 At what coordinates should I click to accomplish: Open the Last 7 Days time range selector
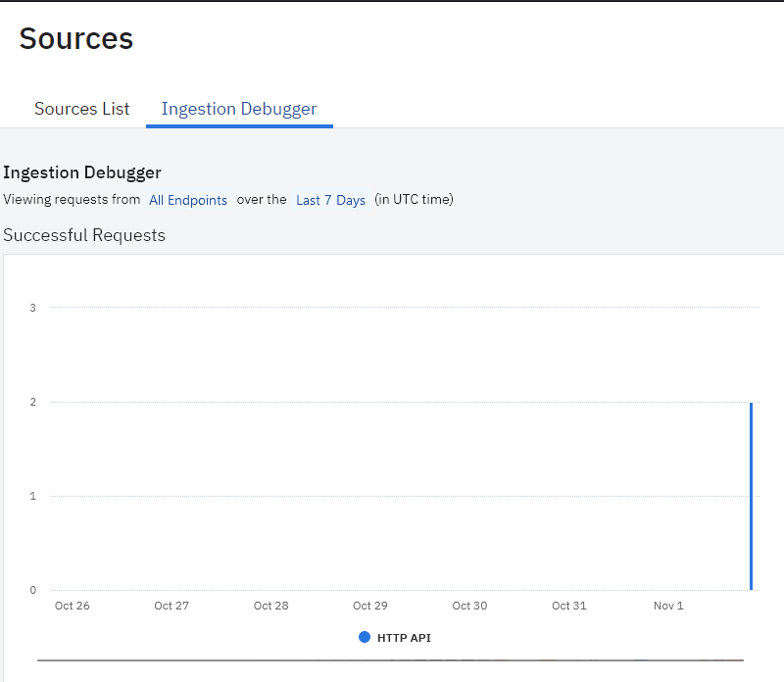point(330,200)
